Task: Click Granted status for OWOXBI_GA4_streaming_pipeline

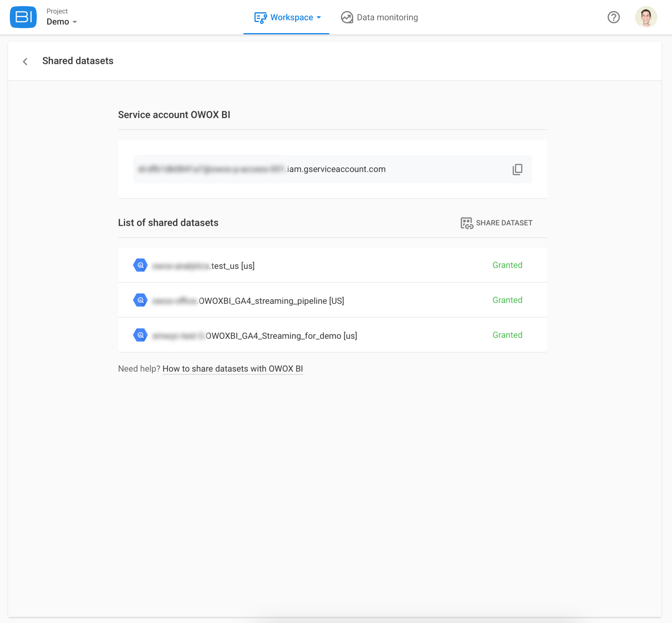Action: tap(507, 300)
